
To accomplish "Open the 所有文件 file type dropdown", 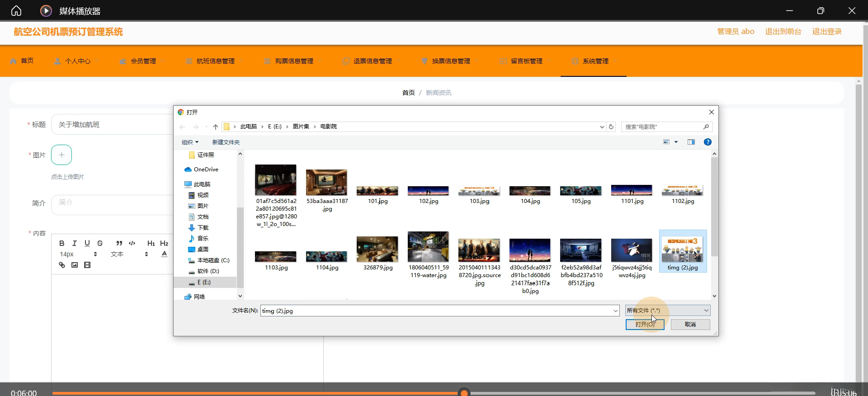I will pos(667,311).
